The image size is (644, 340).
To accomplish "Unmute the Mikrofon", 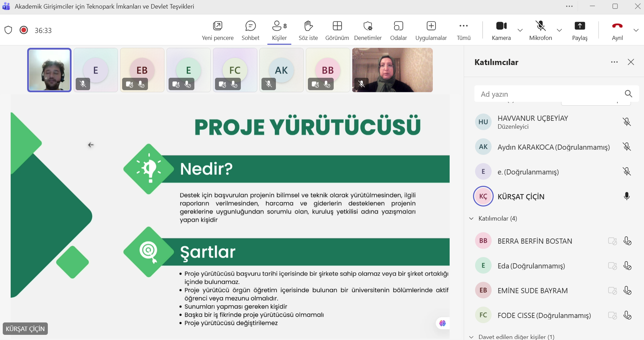I will (540, 30).
